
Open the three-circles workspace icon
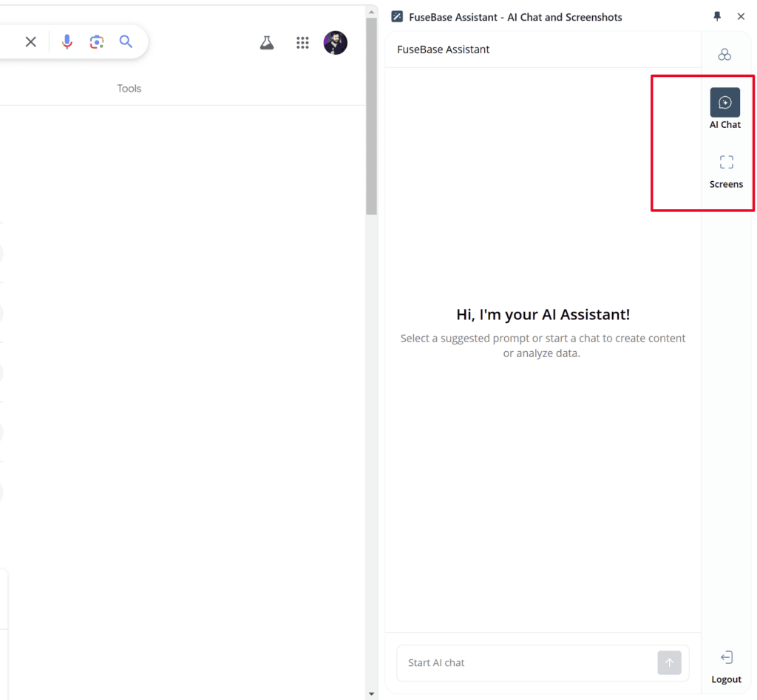pos(724,55)
